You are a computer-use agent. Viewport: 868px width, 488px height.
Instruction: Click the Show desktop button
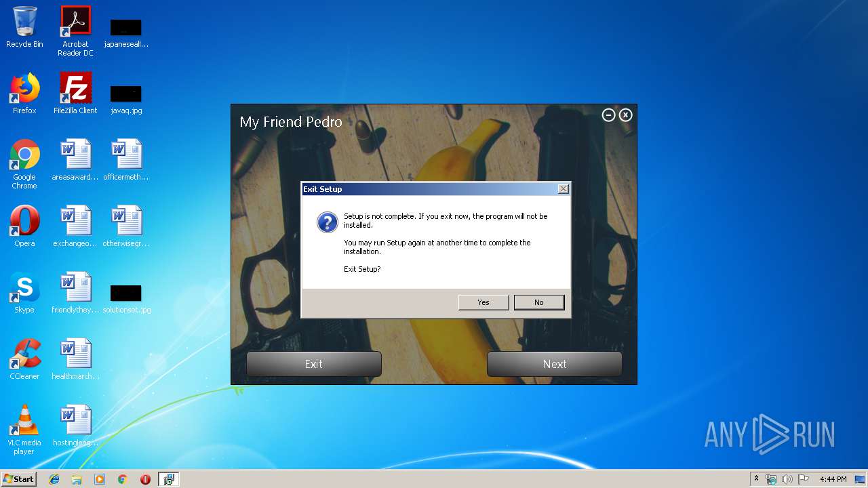pyautogui.click(x=861, y=479)
